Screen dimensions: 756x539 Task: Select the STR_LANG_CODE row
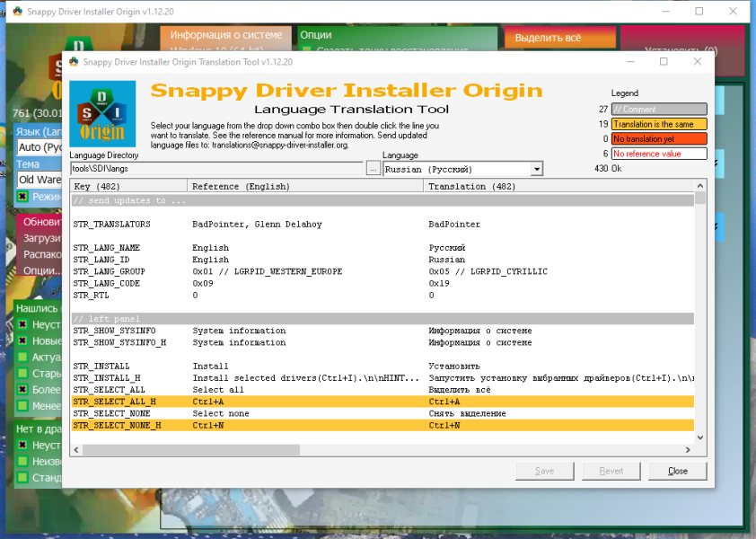tap(382, 283)
